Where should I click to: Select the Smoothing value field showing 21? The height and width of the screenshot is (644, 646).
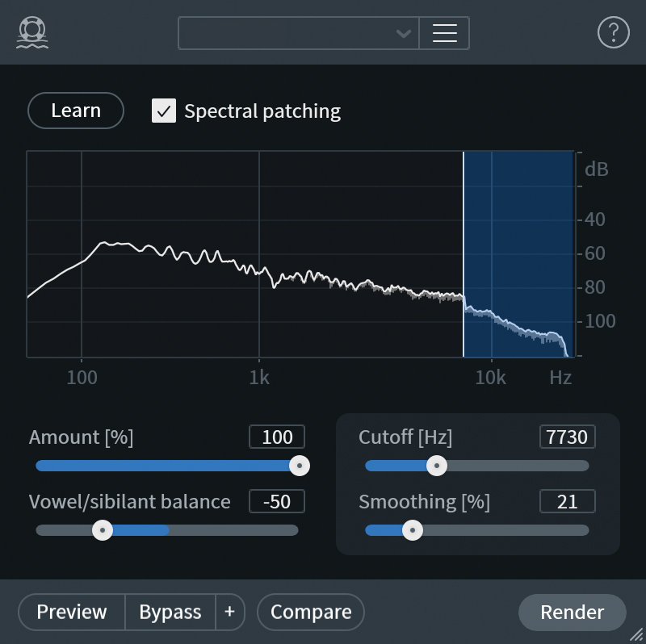click(568, 501)
